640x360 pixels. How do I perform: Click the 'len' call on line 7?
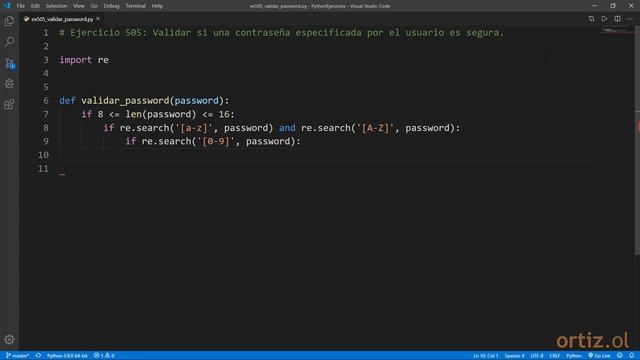click(x=133, y=114)
